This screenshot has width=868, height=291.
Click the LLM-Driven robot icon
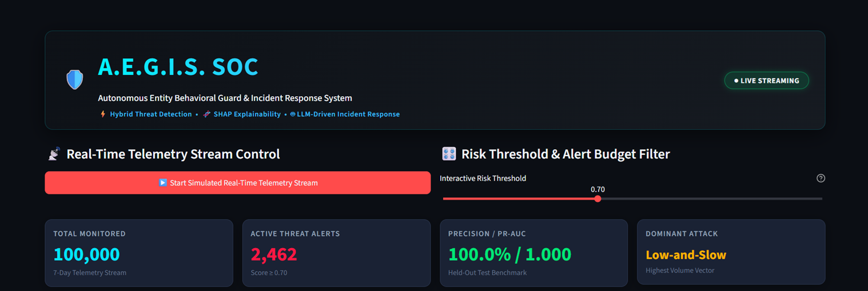coord(293,114)
